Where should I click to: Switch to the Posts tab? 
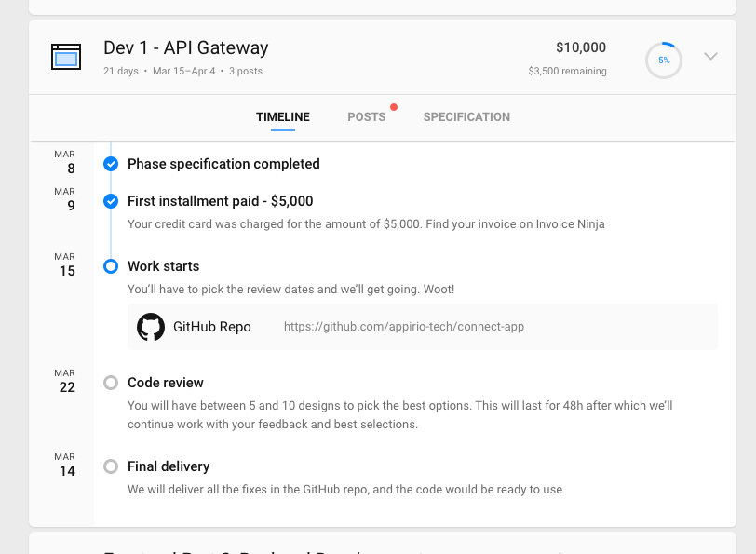(367, 117)
